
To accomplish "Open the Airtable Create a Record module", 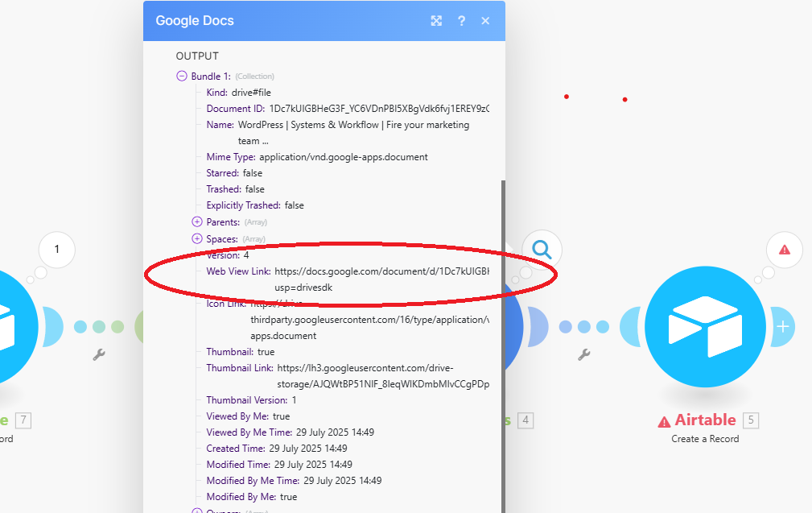I will click(705, 326).
